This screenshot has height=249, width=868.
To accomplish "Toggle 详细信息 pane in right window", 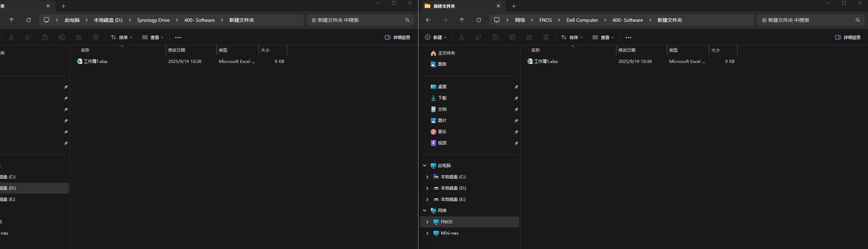I will tap(848, 37).
